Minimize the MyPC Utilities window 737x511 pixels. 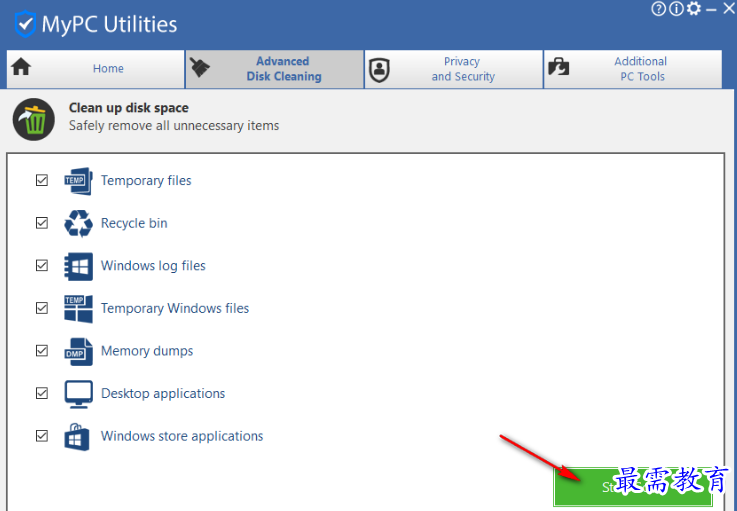tap(711, 9)
